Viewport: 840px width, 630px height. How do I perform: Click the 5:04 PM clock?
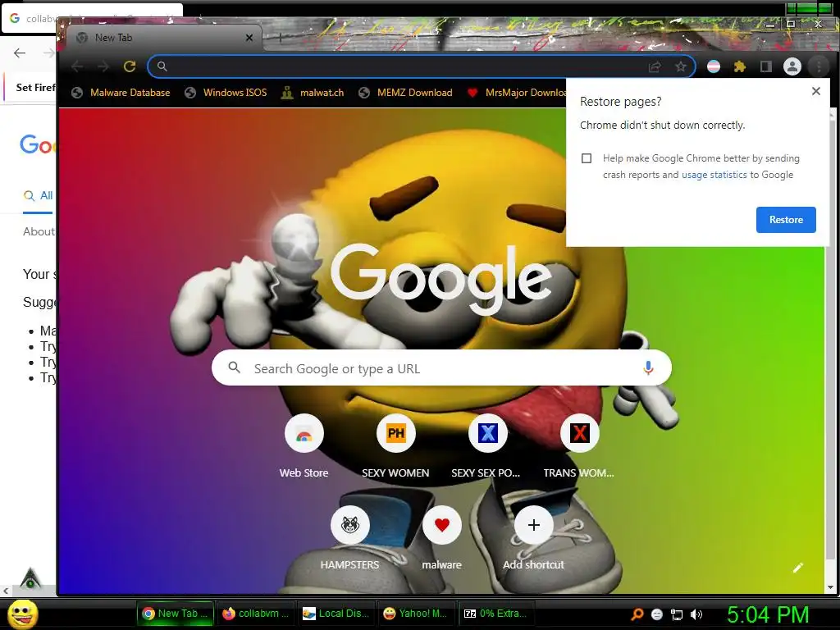(x=768, y=614)
